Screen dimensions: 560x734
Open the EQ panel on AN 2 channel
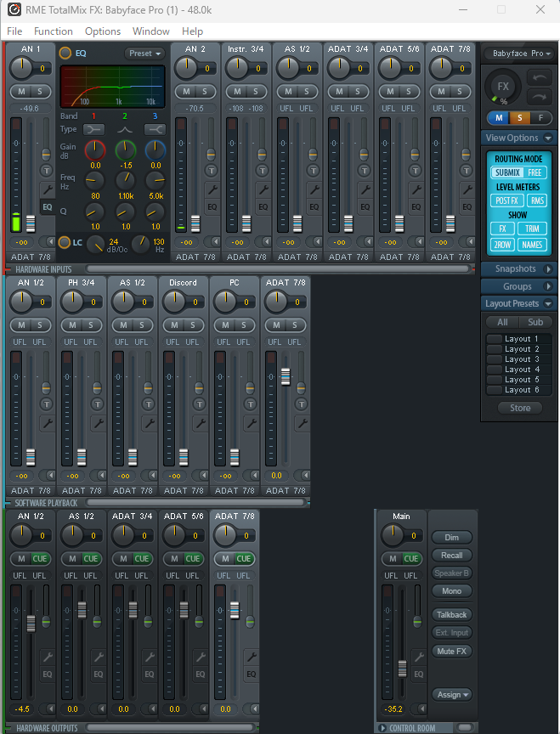[x=212, y=206]
